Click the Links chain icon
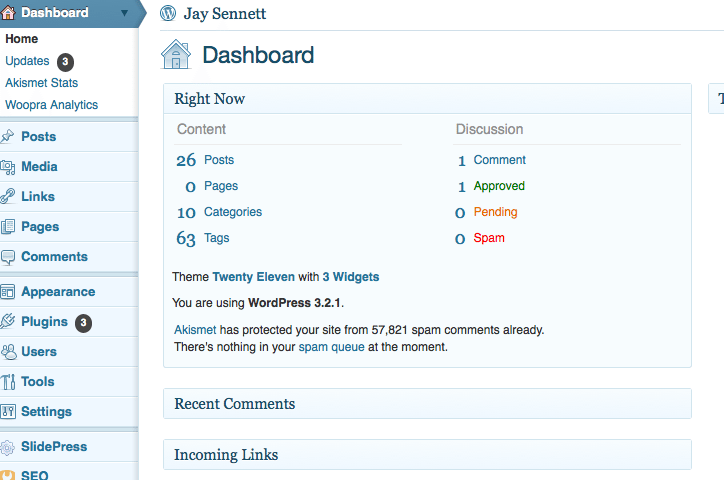The height and width of the screenshot is (480, 724). (7, 197)
